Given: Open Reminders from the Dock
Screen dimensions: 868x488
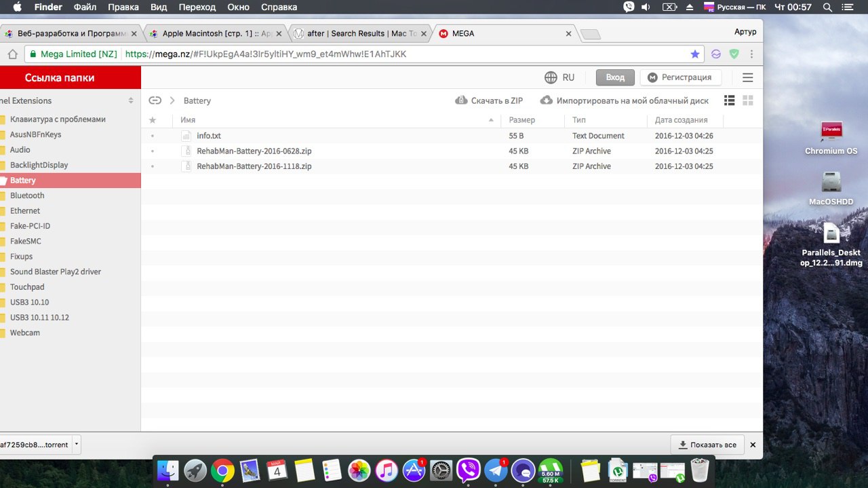Looking at the screenshot, I should point(332,470).
